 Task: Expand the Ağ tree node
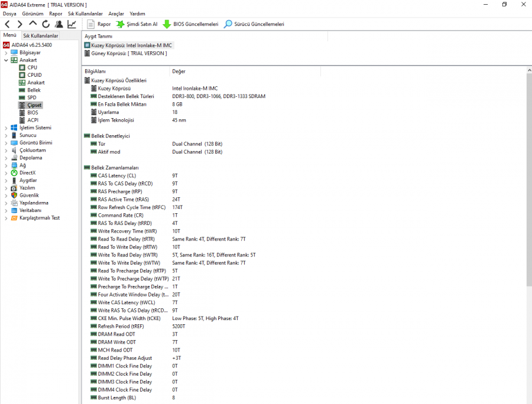pos(6,165)
